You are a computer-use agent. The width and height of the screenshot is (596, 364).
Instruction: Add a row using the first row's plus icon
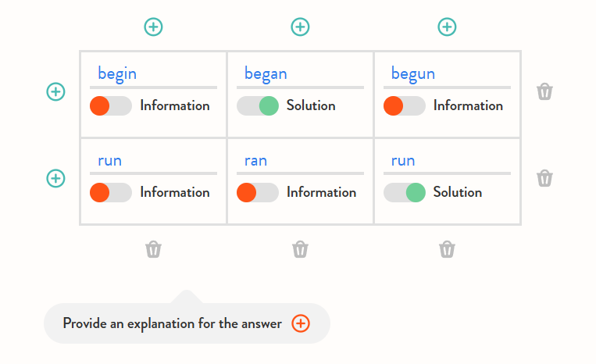(55, 91)
